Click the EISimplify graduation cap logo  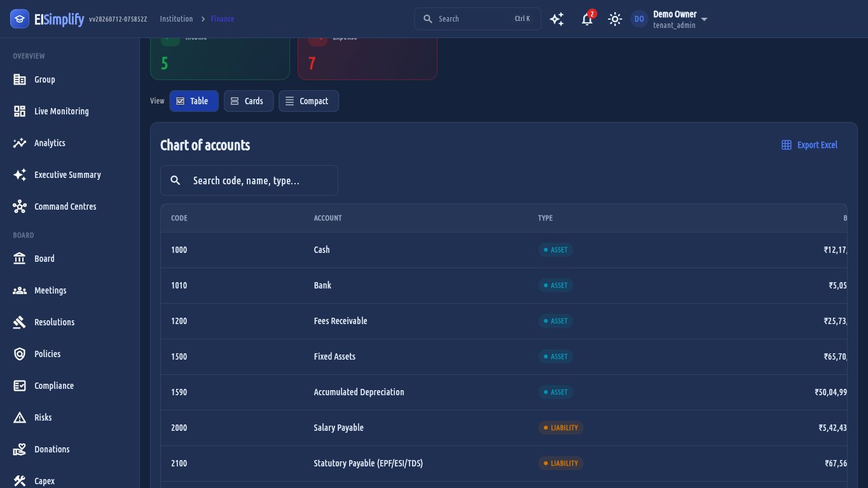pyautogui.click(x=20, y=19)
